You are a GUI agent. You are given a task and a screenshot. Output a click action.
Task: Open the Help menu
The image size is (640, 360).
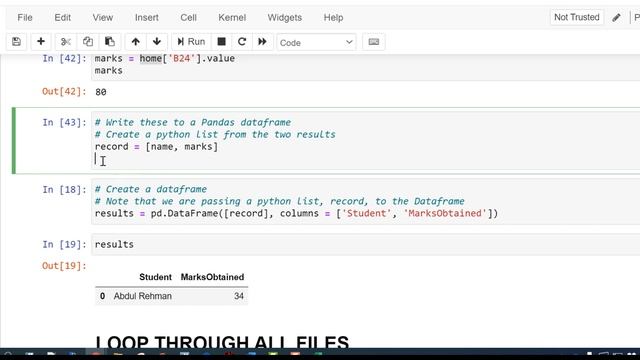333,18
